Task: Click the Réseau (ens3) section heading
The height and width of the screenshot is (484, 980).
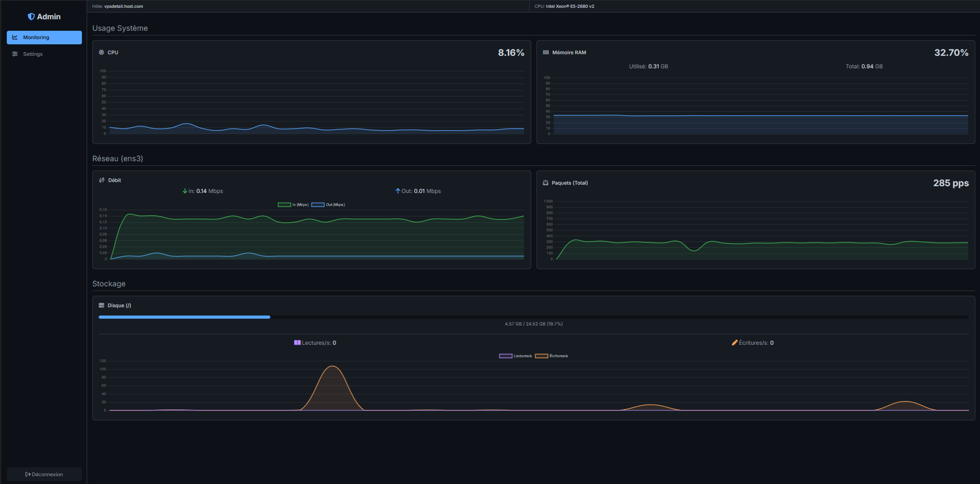Action: point(117,159)
